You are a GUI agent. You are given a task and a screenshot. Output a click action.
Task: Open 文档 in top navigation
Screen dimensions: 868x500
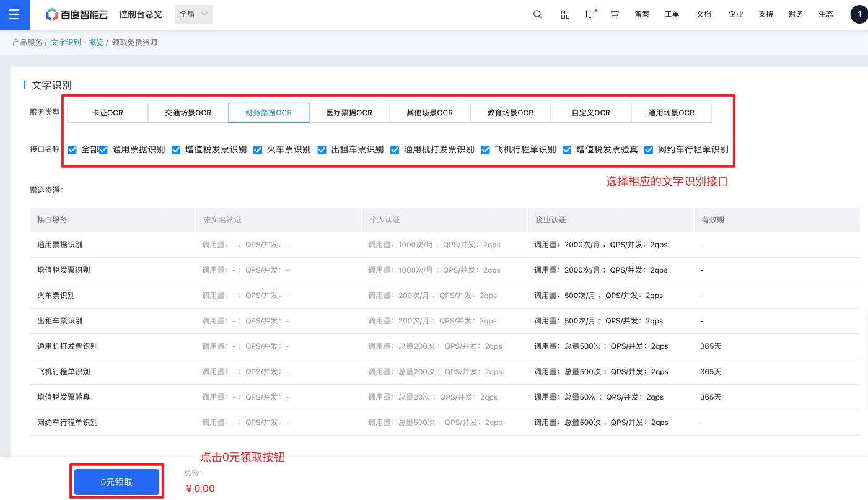704,14
